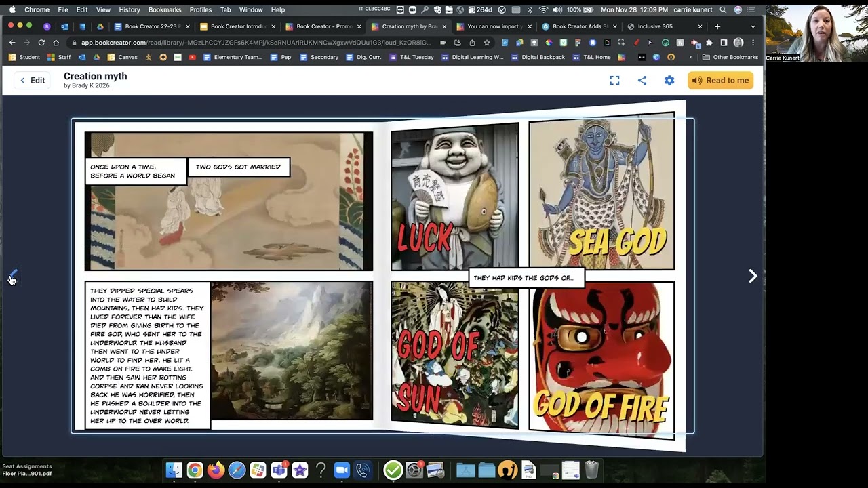Click the 'Two gods got married' caption

click(x=238, y=167)
